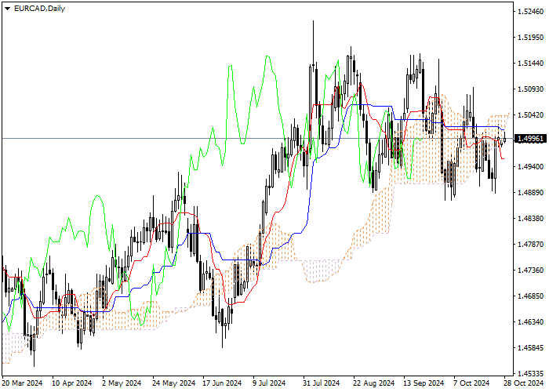549x392 pixels.
Task: Click the 17 Jun 2024 date label
Action: [x=222, y=383]
